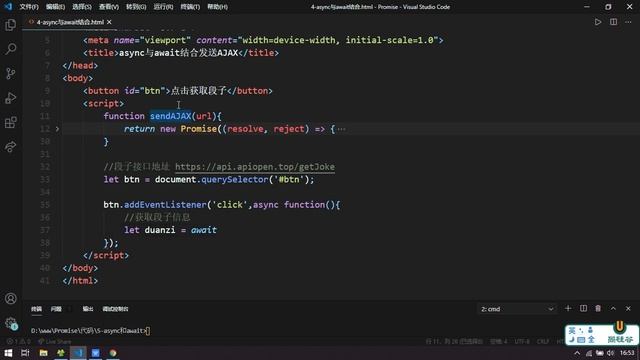Viewport: 640px width, 360px height.
Task: Click the CRLF line ending status entry
Action: 543,341
